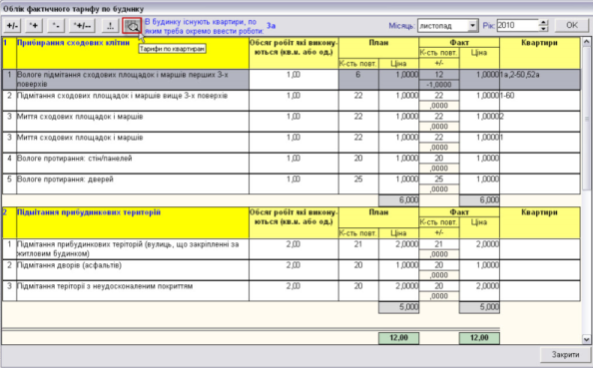
Task: Click the section header 'Прибирання сходових клітин'
Action: (73, 42)
